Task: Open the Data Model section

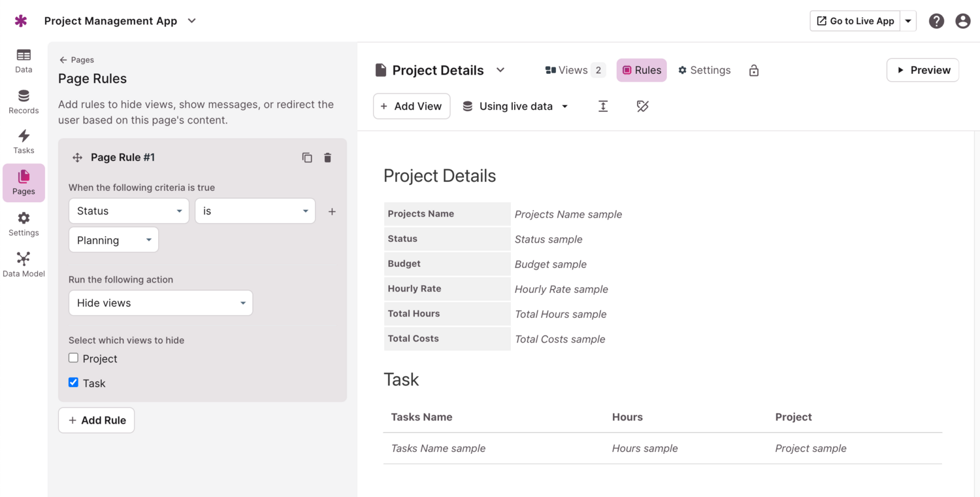Action: [x=24, y=265]
